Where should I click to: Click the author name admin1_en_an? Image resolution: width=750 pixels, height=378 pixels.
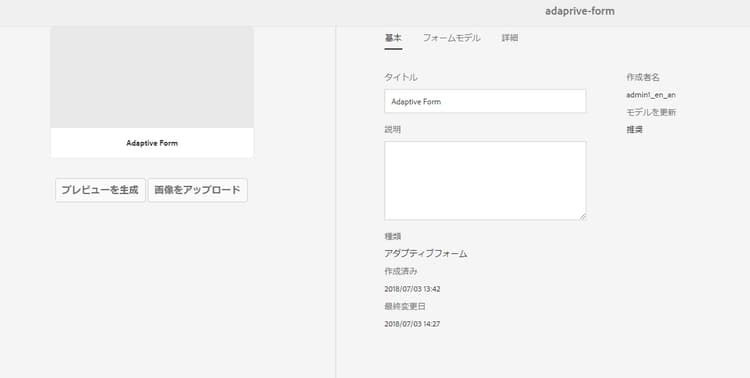[x=651, y=95]
